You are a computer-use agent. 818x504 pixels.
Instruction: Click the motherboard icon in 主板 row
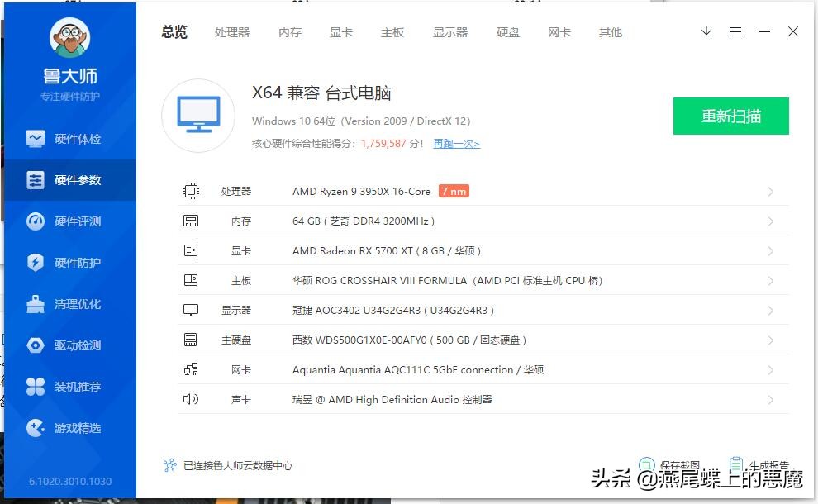click(191, 280)
